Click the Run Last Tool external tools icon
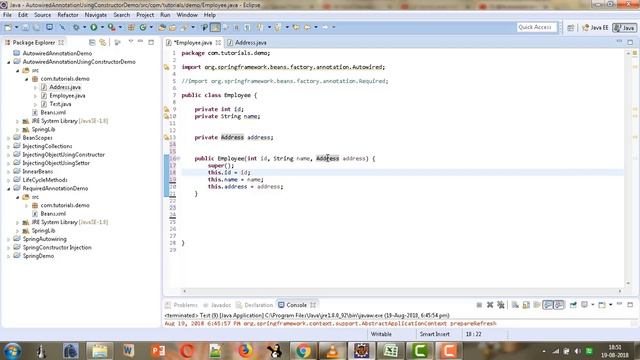The image size is (640, 360). (x=111, y=27)
